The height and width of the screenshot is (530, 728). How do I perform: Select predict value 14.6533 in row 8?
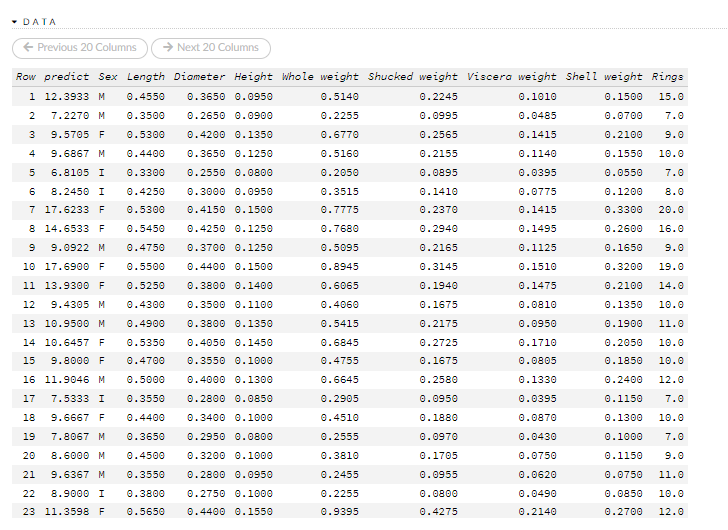(66, 229)
